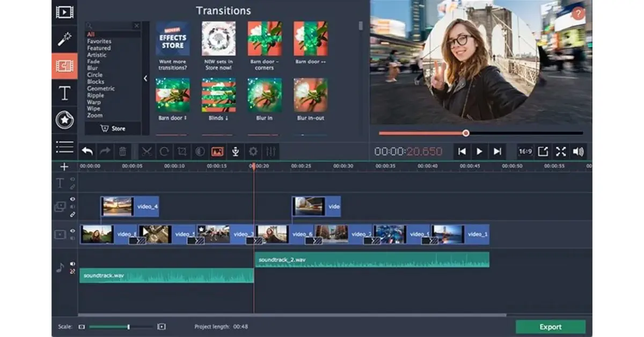644x337 pixels.
Task: Click the Split scissors tool
Action: click(x=147, y=152)
